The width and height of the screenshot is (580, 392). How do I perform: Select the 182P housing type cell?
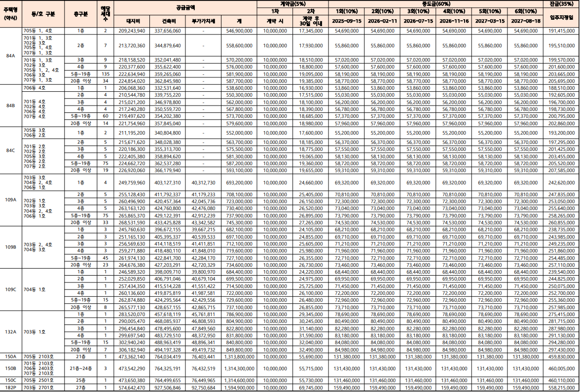[11, 388]
